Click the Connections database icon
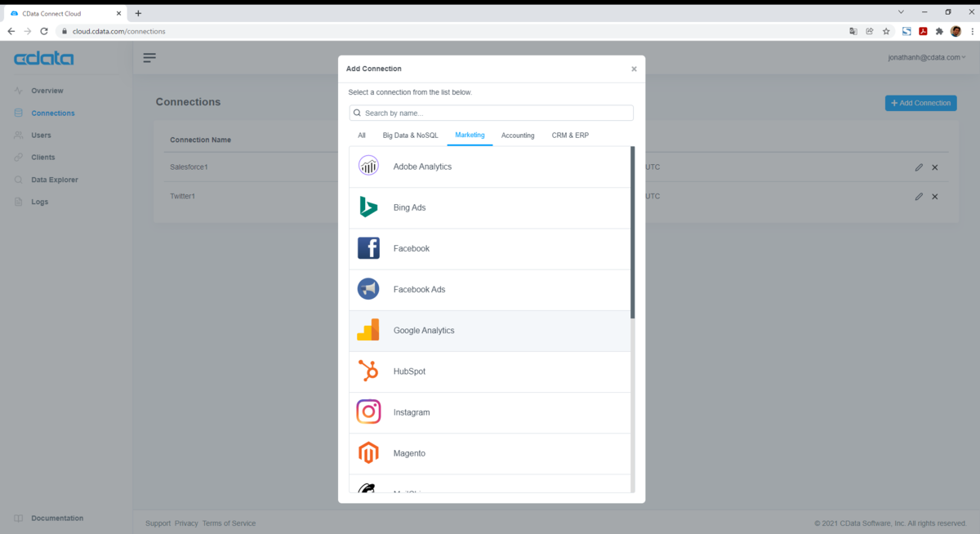 (19, 113)
